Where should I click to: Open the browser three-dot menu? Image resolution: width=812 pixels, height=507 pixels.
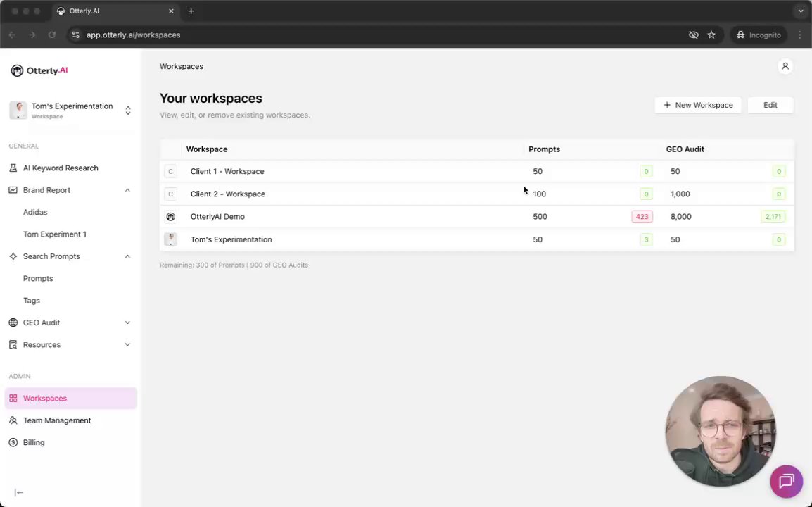(800, 35)
